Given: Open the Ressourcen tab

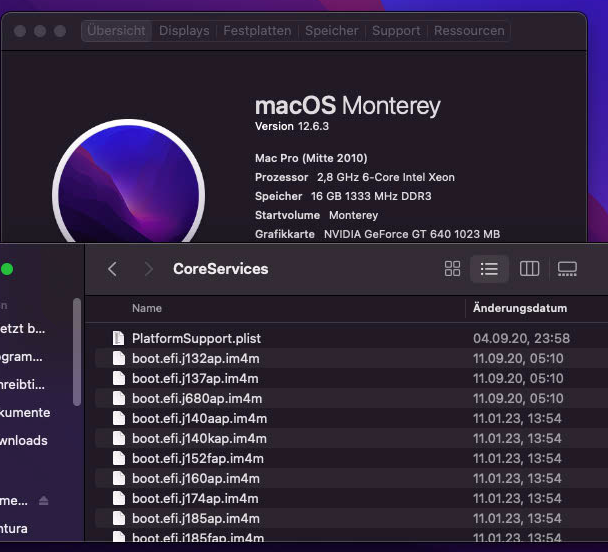Looking at the screenshot, I should (x=469, y=31).
